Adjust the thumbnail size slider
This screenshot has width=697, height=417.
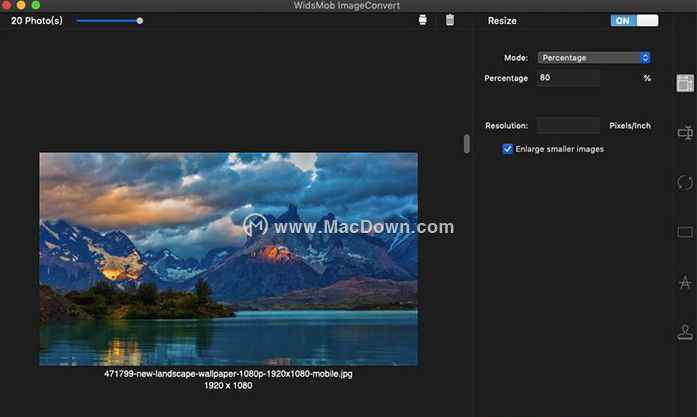coord(109,20)
